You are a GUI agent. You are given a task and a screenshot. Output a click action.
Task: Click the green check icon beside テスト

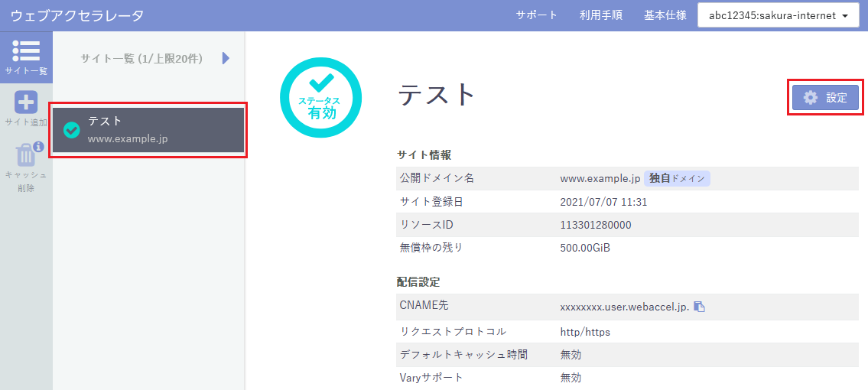click(x=72, y=130)
